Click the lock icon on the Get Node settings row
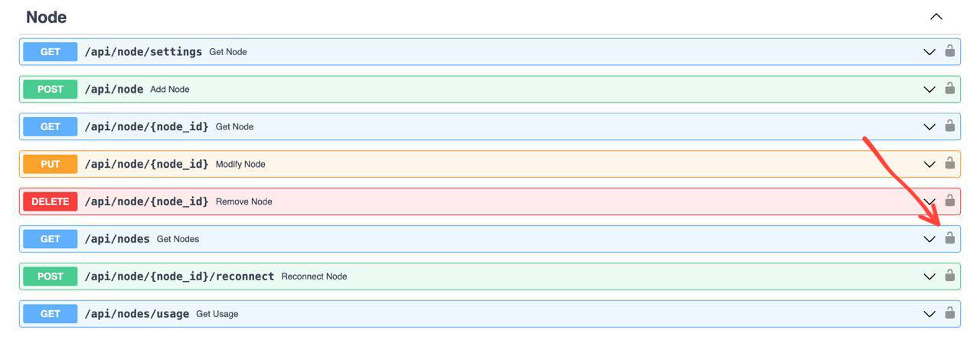980x337 pixels. [x=949, y=51]
